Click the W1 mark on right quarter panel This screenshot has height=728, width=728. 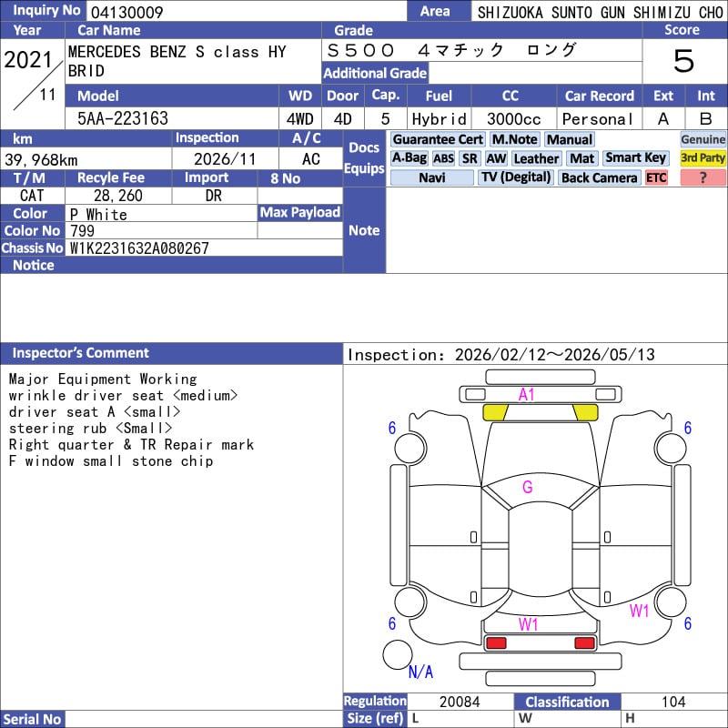click(640, 611)
